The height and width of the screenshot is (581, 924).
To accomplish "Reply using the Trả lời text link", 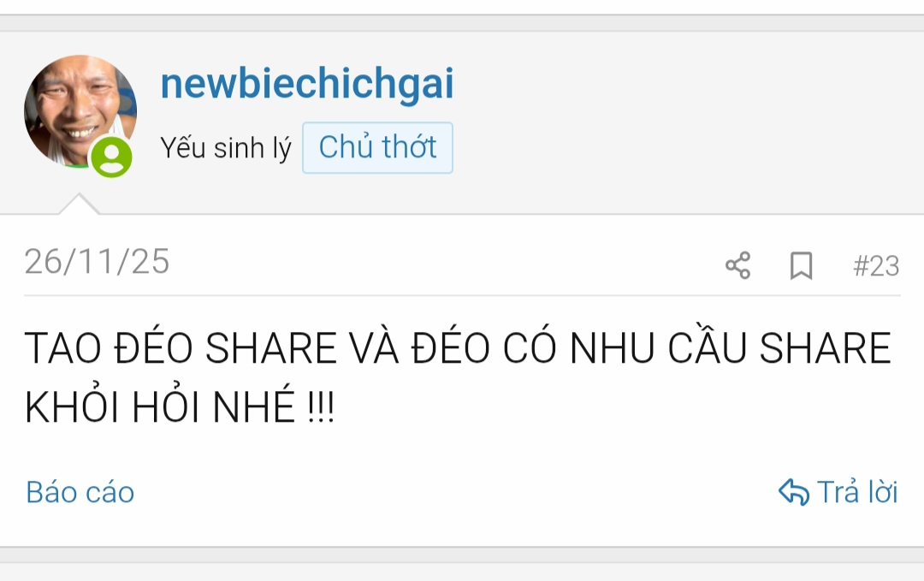I will [857, 492].
